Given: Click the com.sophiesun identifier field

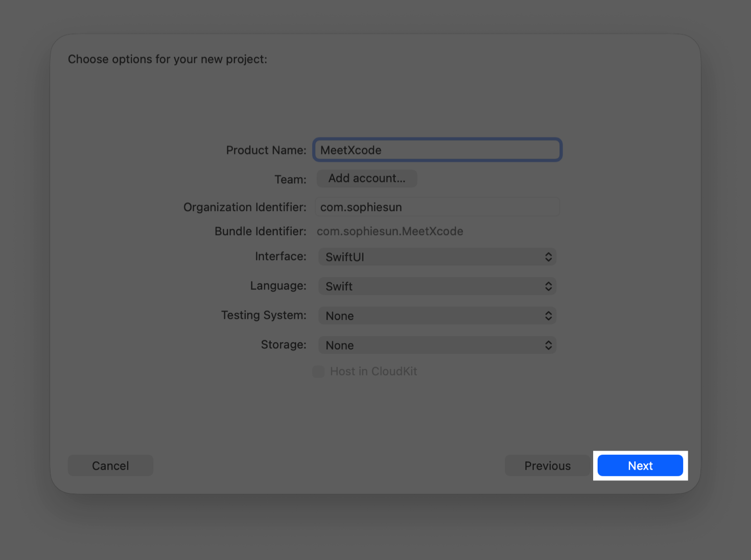Looking at the screenshot, I should pos(437,207).
